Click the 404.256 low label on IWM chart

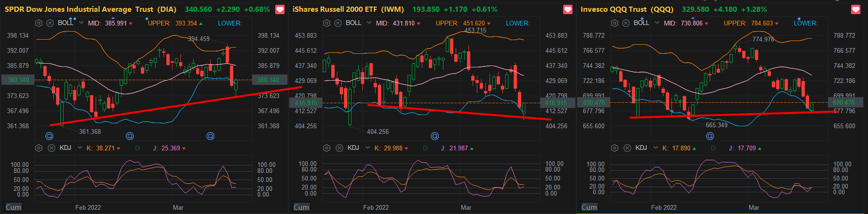[378, 132]
